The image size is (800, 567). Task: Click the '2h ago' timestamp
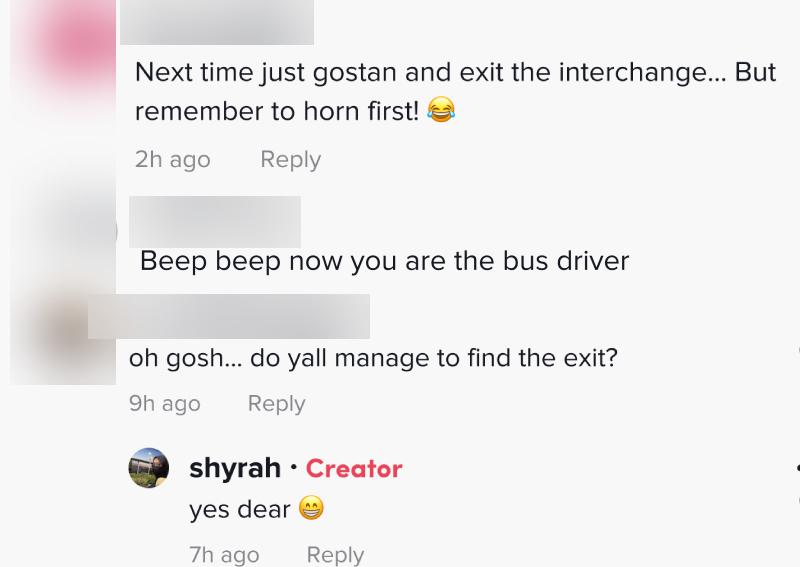click(172, 160)
